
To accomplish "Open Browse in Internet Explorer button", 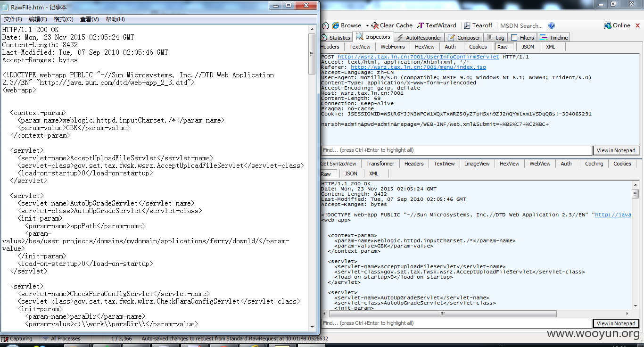I will tap(347, 25).
